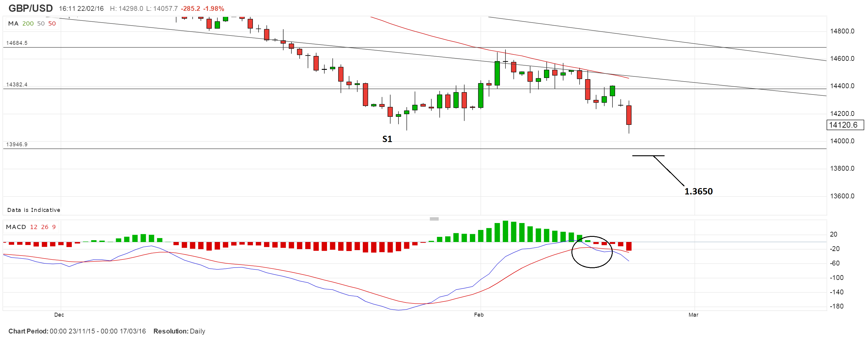This screenshot has height=338, width=868.
Task: Click the -1.98% change value
Action: point(214,9)
